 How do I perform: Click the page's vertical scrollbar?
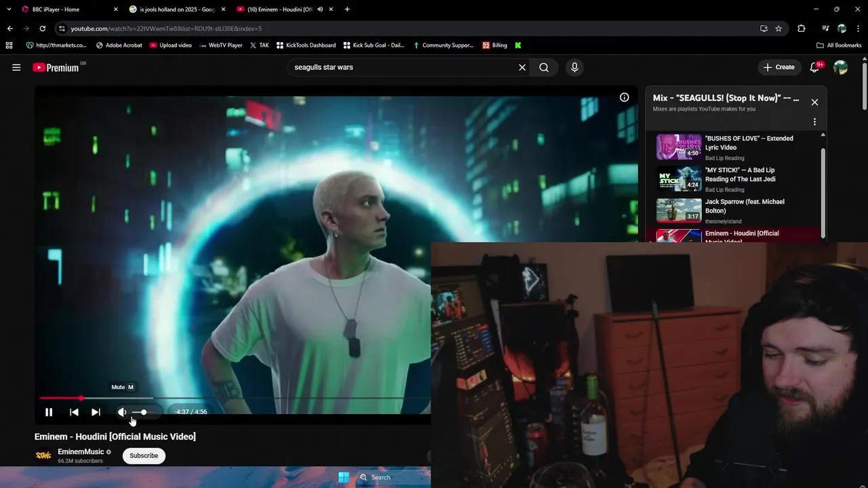pyautogui.click(x=864, y=85)
